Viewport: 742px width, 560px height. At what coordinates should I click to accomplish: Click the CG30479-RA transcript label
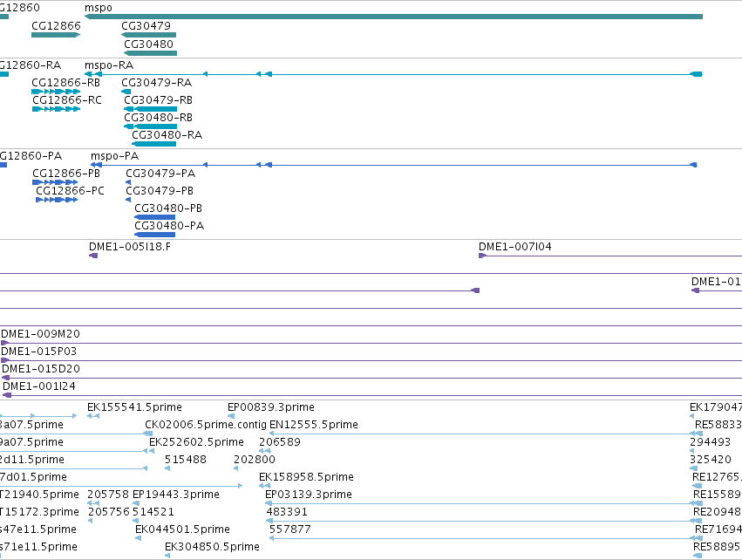157,82
